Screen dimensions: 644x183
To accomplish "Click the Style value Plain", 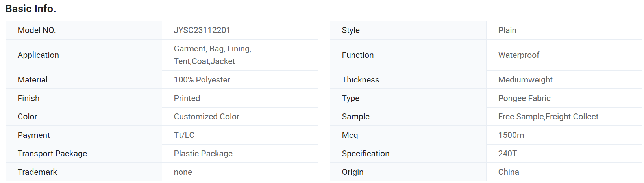I will [x=507, y=30].
